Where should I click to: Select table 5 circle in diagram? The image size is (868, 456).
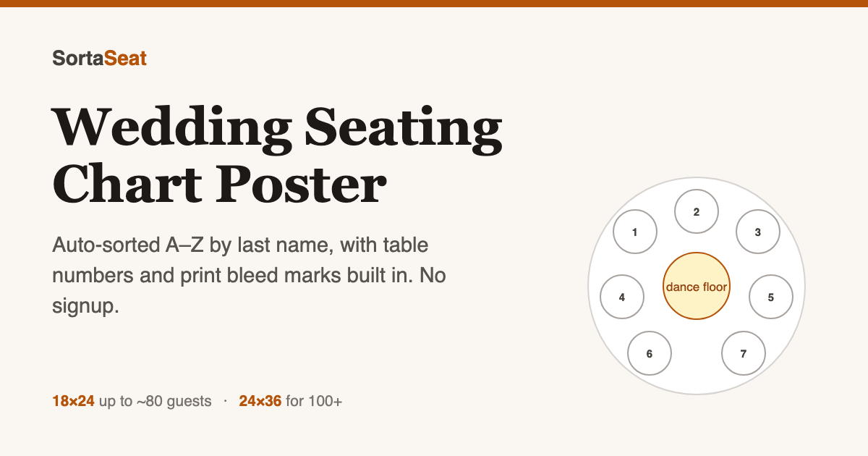pos(771,297)
